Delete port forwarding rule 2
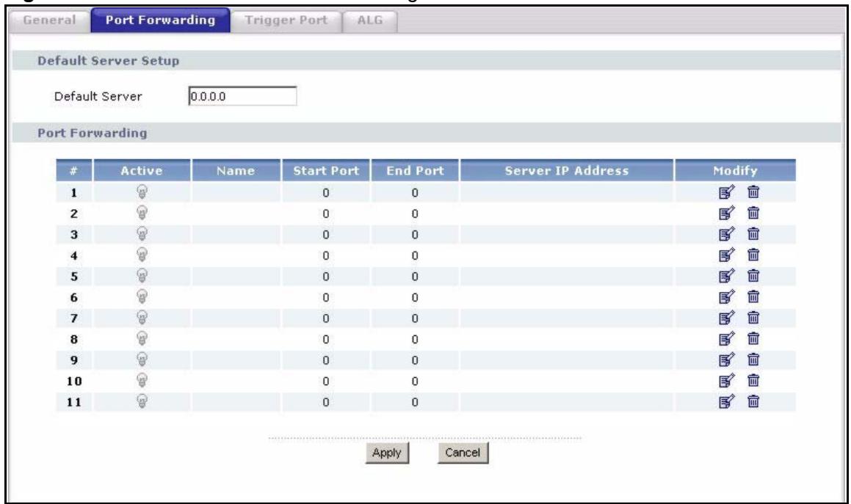The image size is (851, 504). coord(753,213)
